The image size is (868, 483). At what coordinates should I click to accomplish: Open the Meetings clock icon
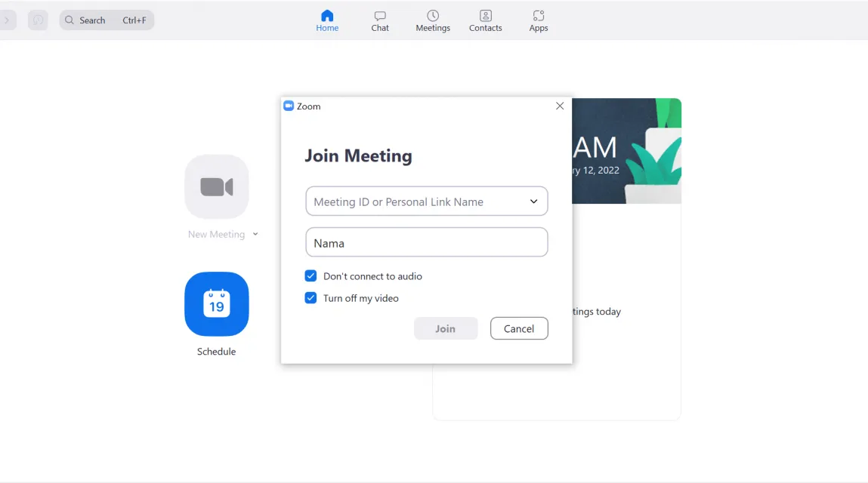coord(433,16)
